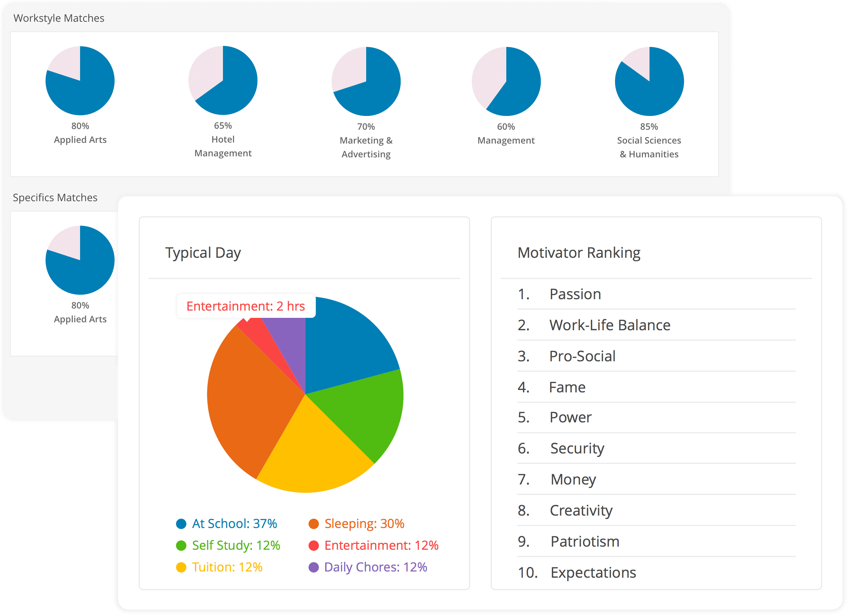Click the Workstyle Matches heading

59,18
